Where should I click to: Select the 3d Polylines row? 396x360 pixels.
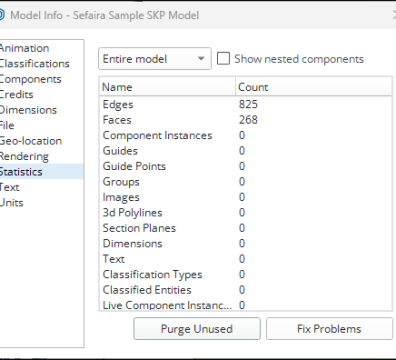pyautogui.click(x=245, y=212)
